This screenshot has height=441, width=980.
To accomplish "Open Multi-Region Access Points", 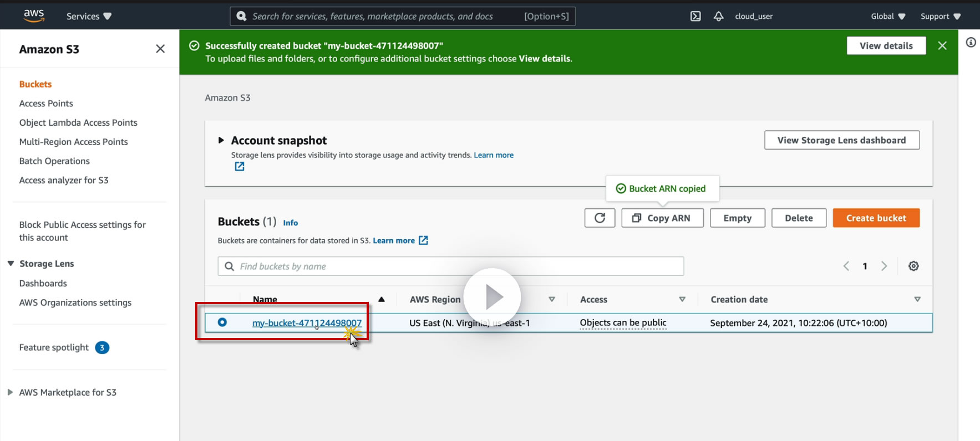I will pyautogui.click(x=73, y=142).
